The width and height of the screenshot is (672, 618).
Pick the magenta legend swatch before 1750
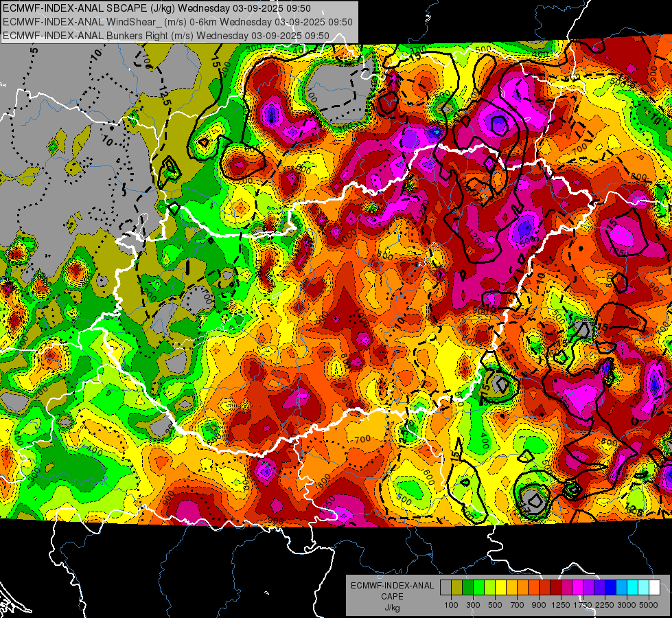pos(578,588)
